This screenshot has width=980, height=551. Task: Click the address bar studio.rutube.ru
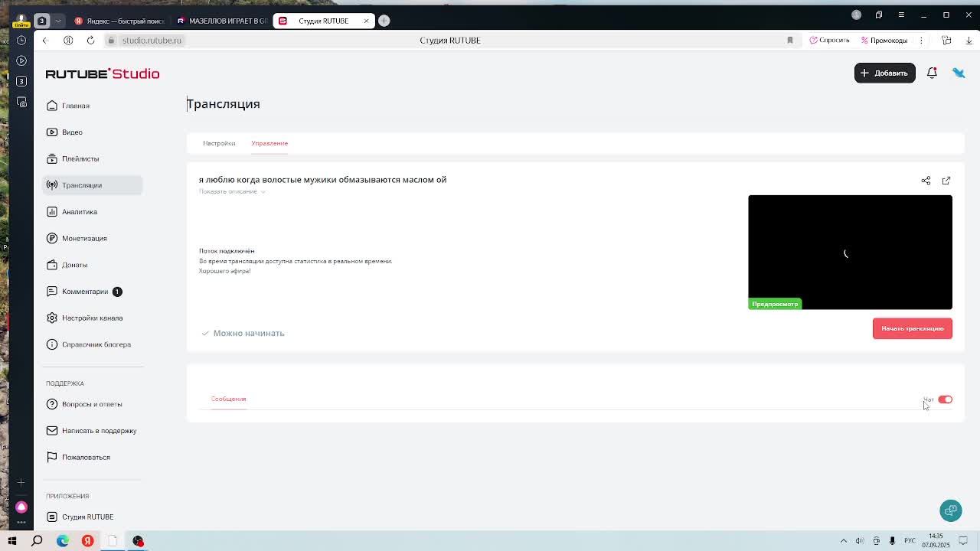click(152, 40)
